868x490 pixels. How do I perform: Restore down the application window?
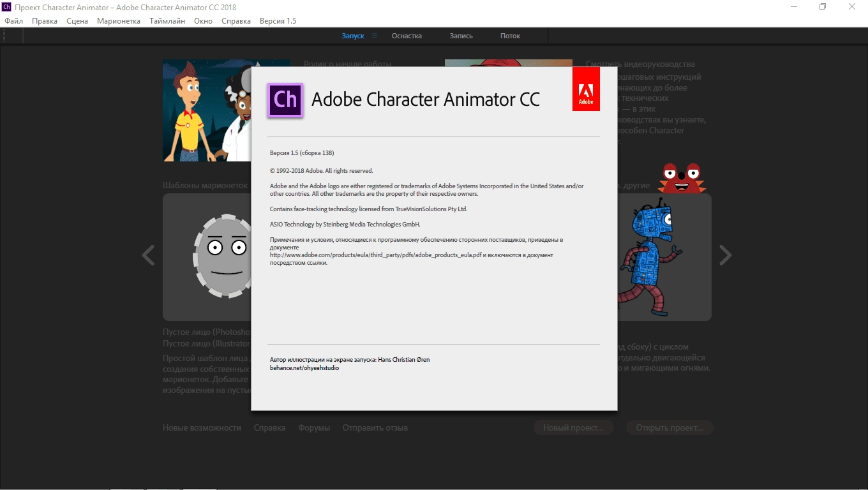pos(823,7)
